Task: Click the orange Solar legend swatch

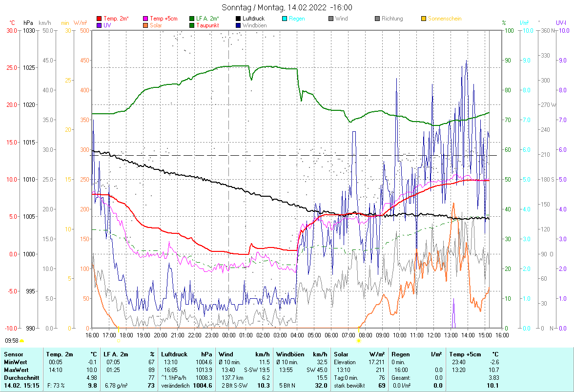Action: [x=146, y=25]
